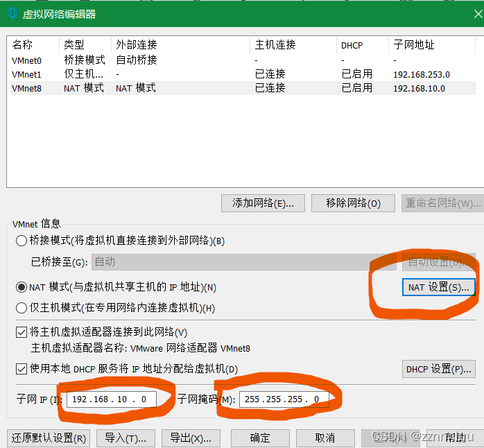This screenshot has width=484, height=448.
Task: Select the VMnet1 row
Action: [x=243, y=74]
